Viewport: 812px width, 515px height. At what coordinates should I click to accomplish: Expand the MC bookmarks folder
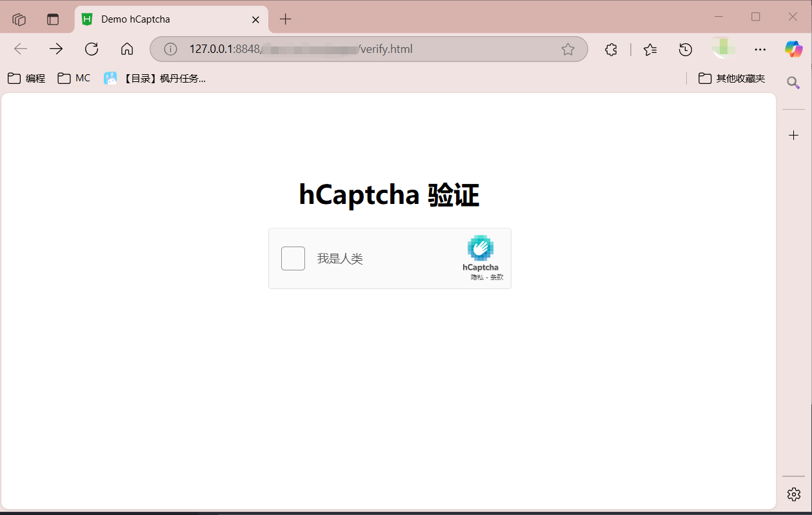tap(74, 78)
